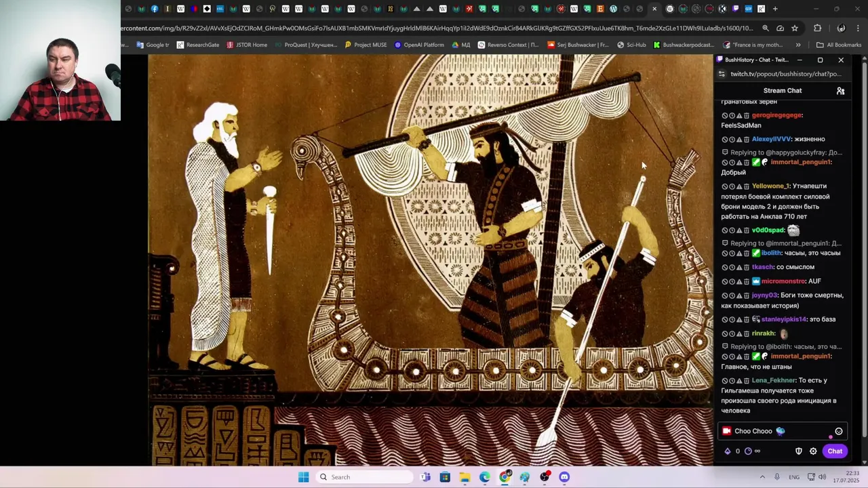The image size is (868, 488).
Task: Open the browser Extensions puzzle icon
Action: coord(817,28)
